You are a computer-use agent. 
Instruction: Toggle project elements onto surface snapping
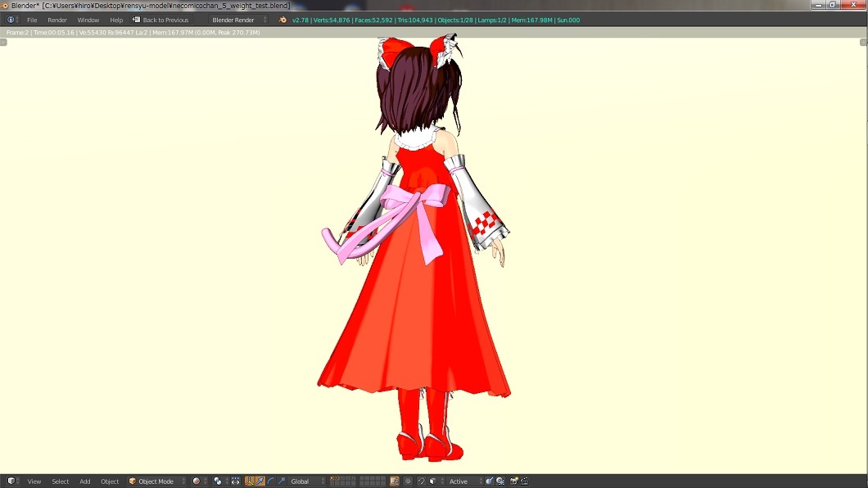point(500,481)
